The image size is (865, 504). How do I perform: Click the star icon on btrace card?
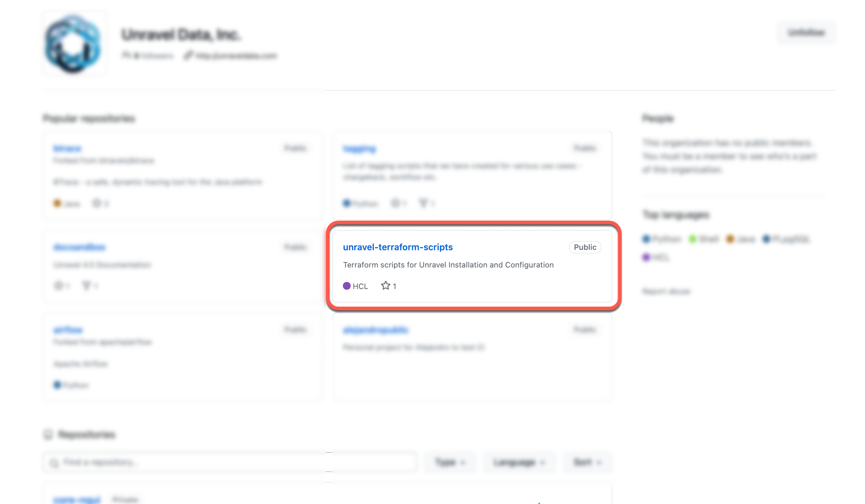coord(97,203)
